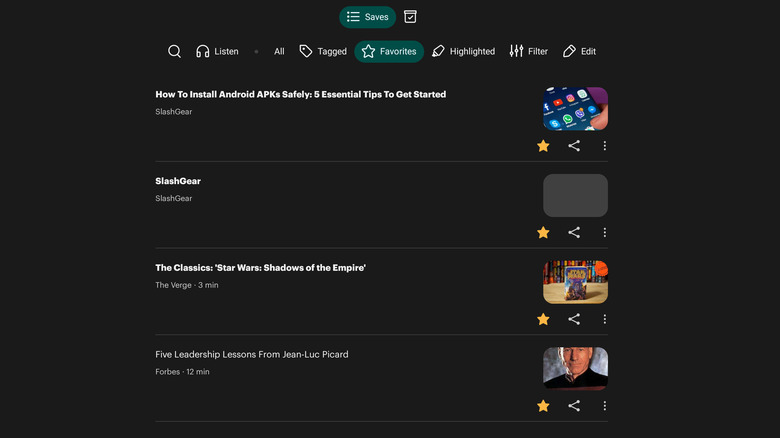Expand three-dot menu for SlashGear item
This screenshot has height=438, width=780.
pyautogui.click(x=604, y=233)
